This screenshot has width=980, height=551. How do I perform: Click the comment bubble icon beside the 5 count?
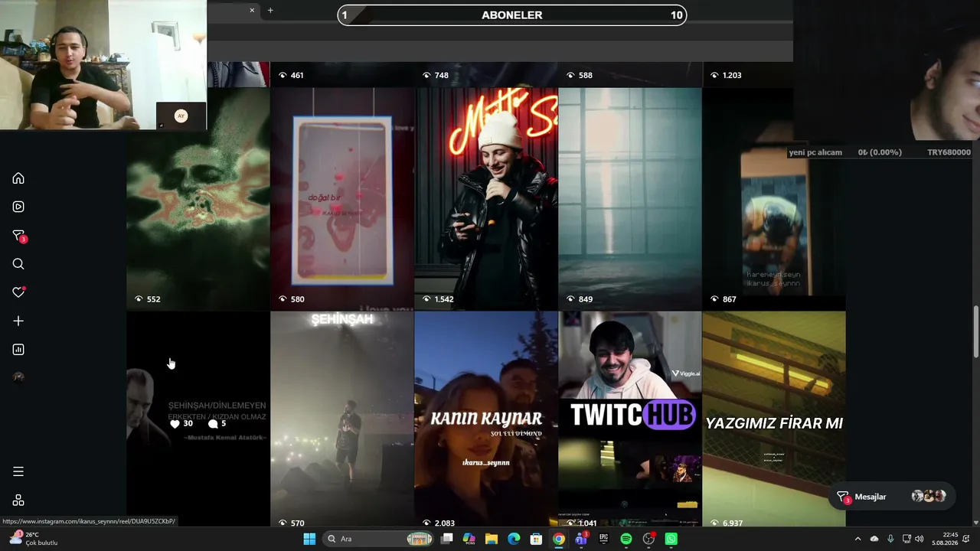(x=213, y=424)
